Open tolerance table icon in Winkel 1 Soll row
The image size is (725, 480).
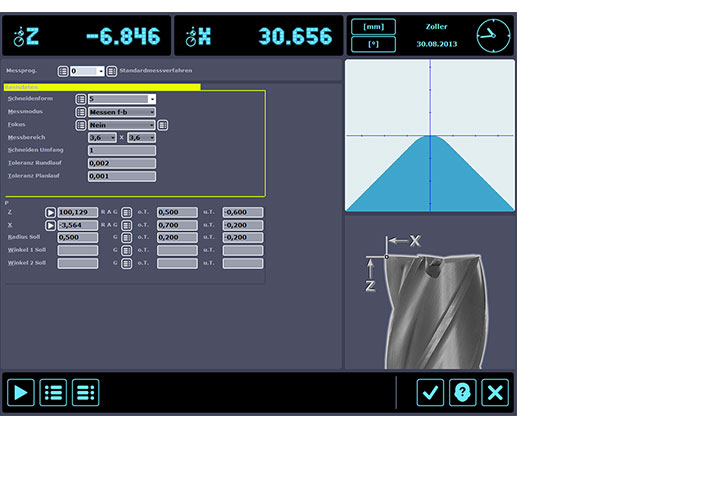(x=127, y=250)
